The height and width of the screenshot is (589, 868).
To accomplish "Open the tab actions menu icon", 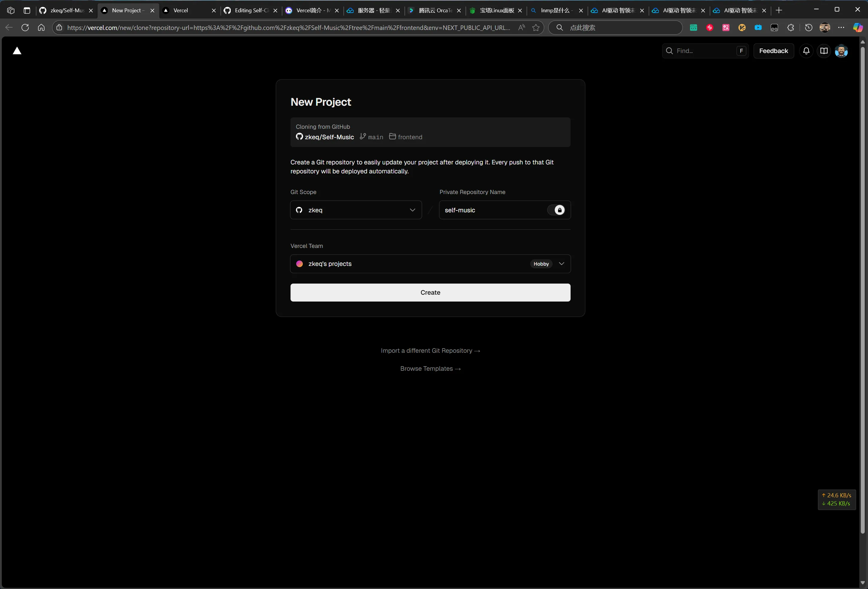I will coord(27,10).
